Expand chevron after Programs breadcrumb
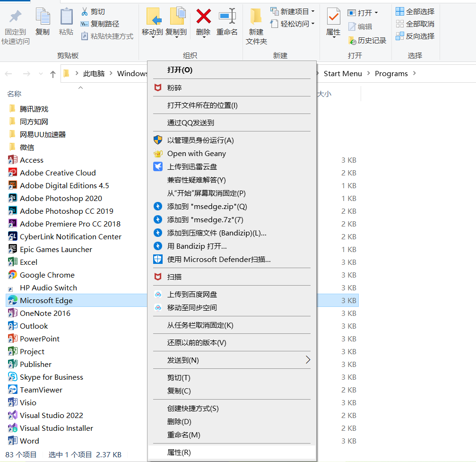The image size is (476, 462). [415, 73]
